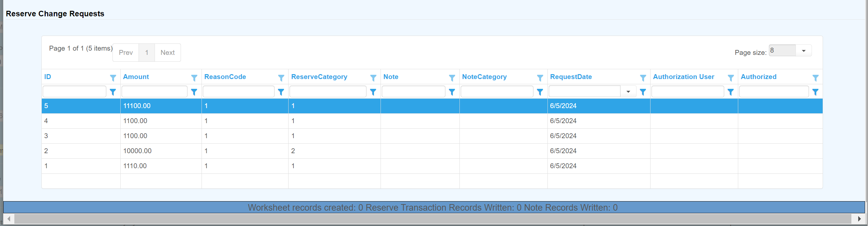Click the ID filter text box
This screenshot has width=868, height=226.
74,92
